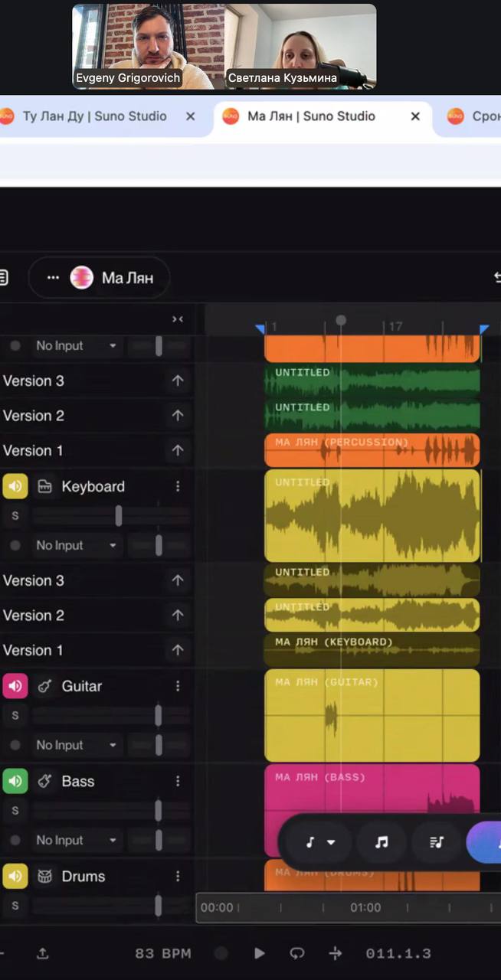Open the Keyboard track No Input dropdown

[76, 545]
